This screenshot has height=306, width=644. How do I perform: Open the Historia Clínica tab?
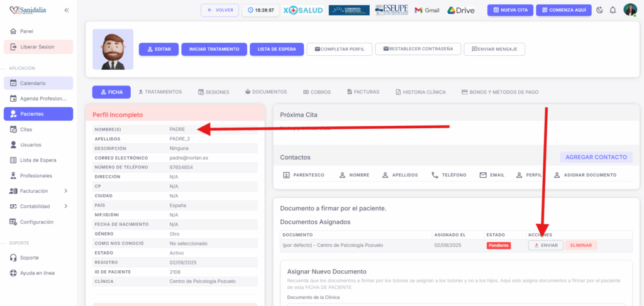(420, 92)
